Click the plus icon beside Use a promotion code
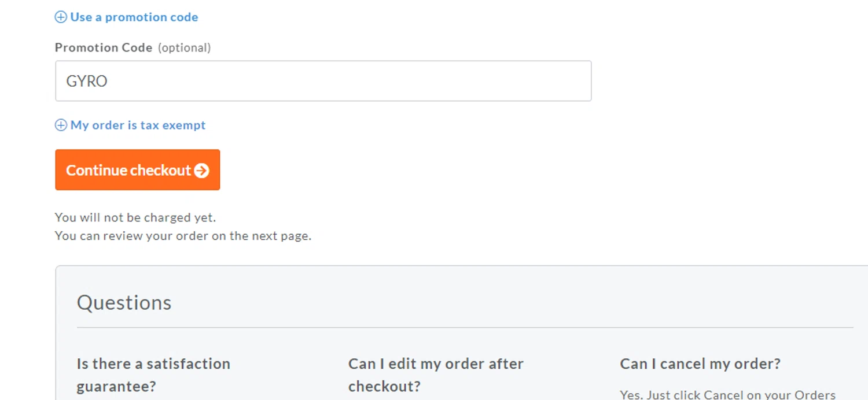 pyautogui.click(x=61, y=17)
